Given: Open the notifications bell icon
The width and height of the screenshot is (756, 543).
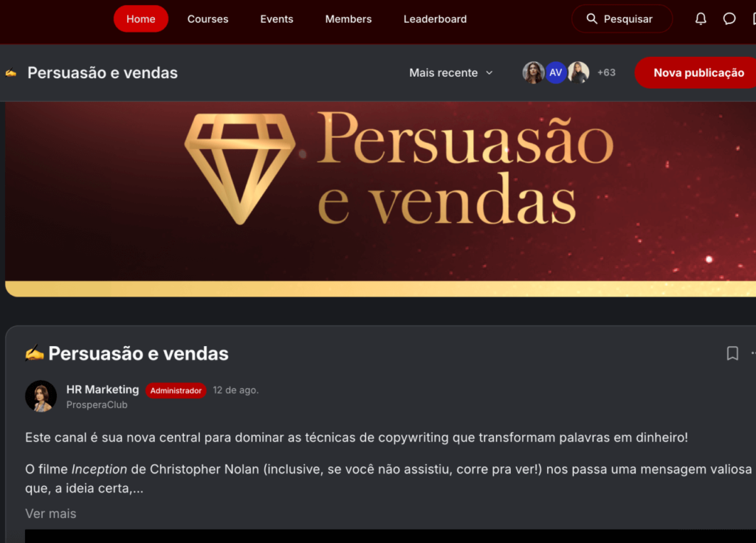Looking at the screenshot, I should coord(701,18).
